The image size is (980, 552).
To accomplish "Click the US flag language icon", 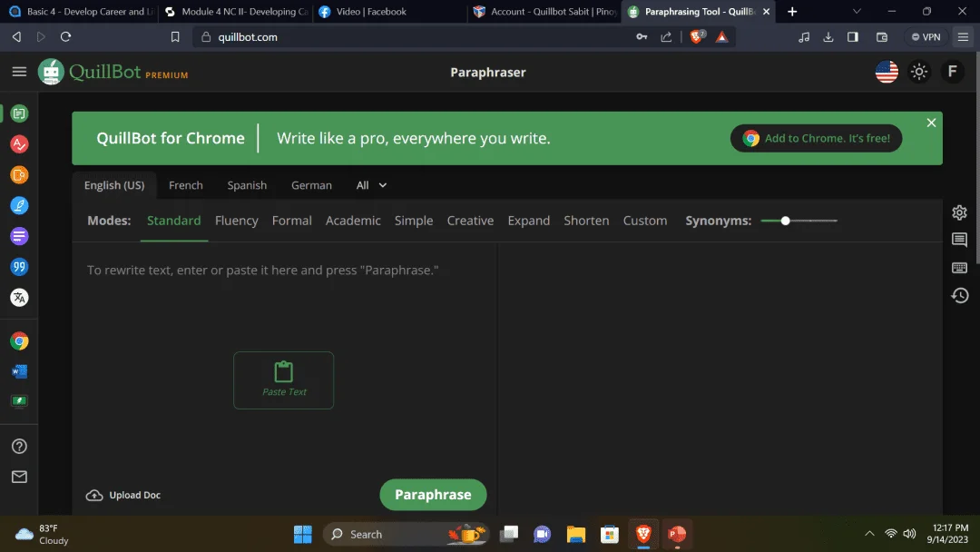I will click(x=887, y=72).
